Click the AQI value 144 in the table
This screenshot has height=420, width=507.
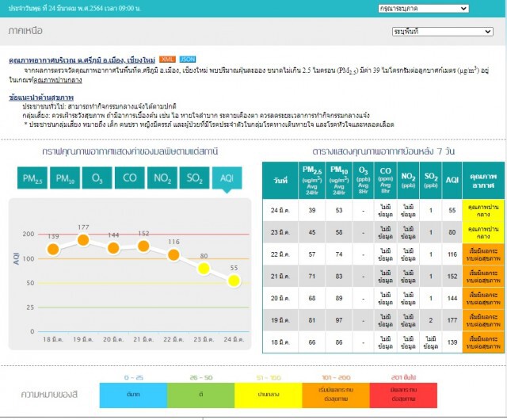(452, 298)
